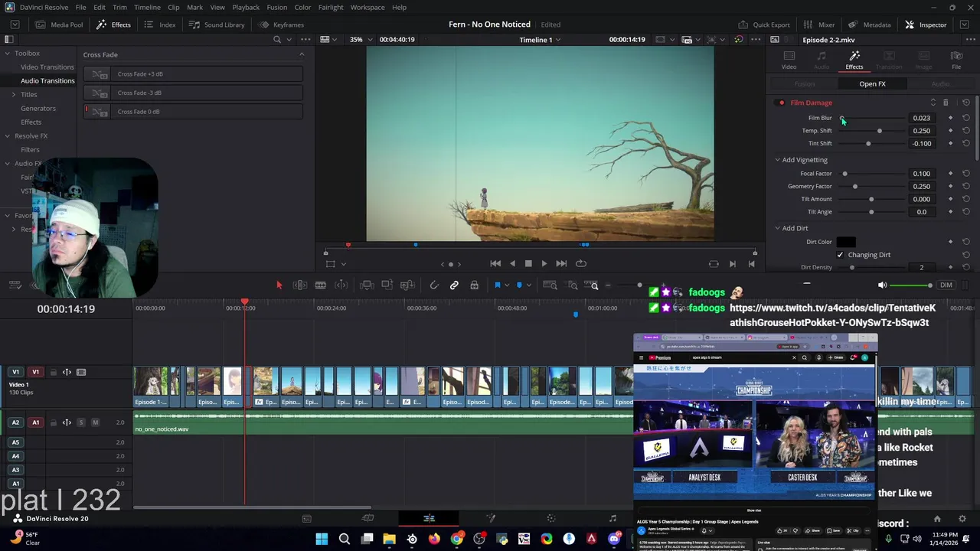Toggle the timeline Linked Selection chain icon

[454, 285]
